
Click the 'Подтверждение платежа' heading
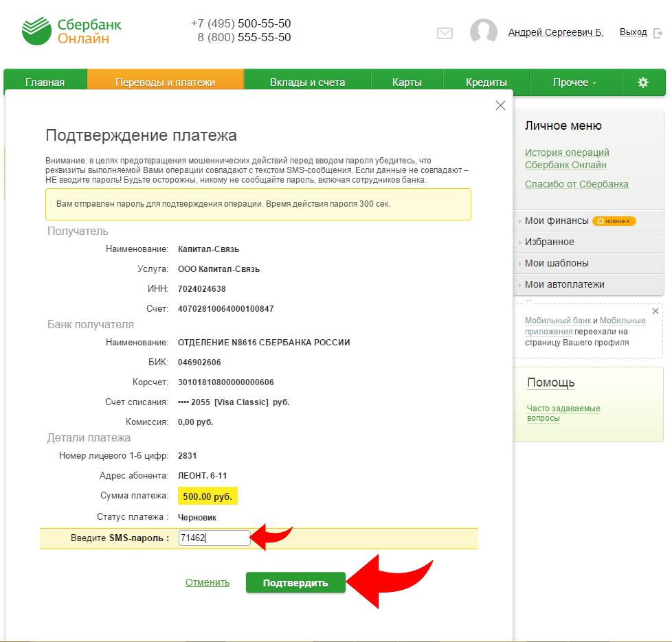pos(141,135)
